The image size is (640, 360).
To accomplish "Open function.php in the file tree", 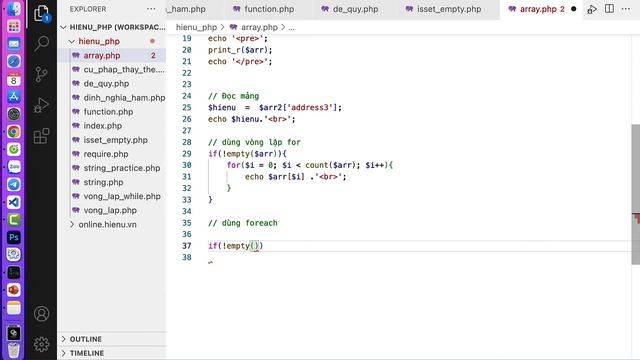I will click(x=112, y=112).
